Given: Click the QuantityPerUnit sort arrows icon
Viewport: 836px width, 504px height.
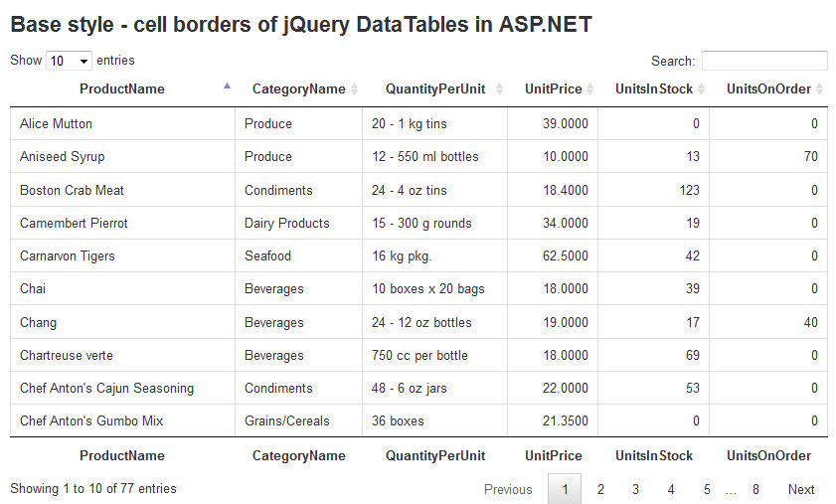Looking at the screenshot, I should tap(499, 89).
